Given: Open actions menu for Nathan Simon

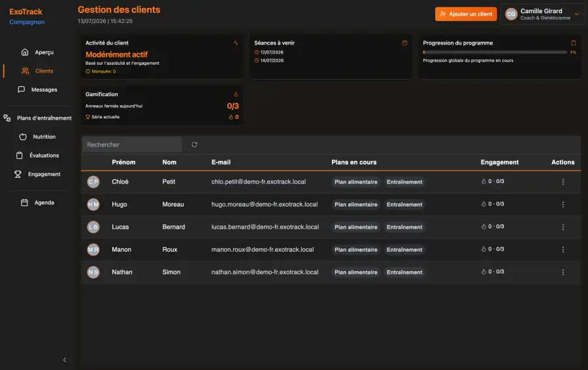Looking at the screenshot, I should [x=563, y=272].
